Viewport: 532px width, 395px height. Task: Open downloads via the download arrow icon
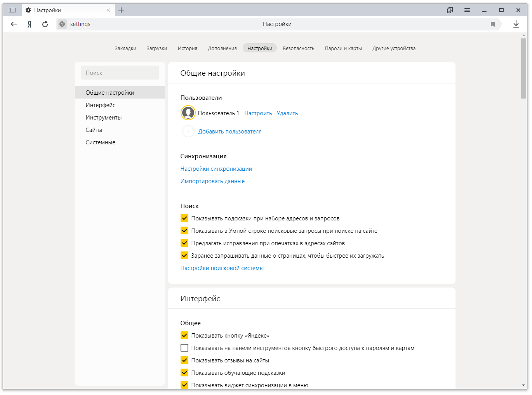pos(516,24)
